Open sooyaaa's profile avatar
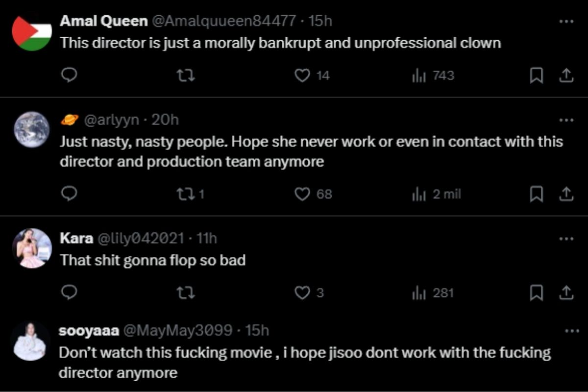The height and width of the screenshot is (392, 588). pyautogui.click(x=30, y=342)
